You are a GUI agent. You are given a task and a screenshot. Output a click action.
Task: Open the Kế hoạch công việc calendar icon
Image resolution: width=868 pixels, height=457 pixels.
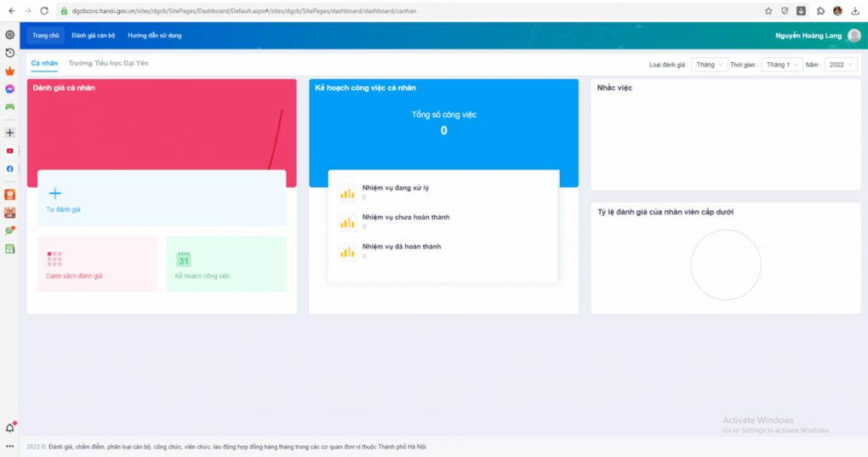pyautogui.click(x=184, y=259)
